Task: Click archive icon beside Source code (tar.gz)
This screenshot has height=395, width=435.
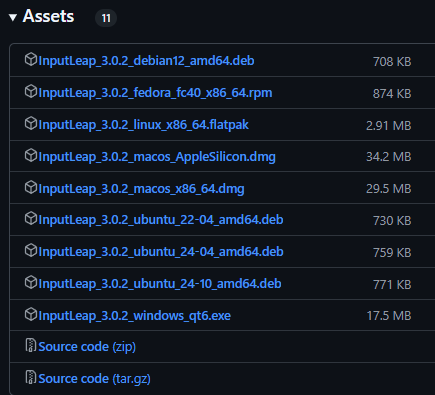Action: [x=31, y=377]
